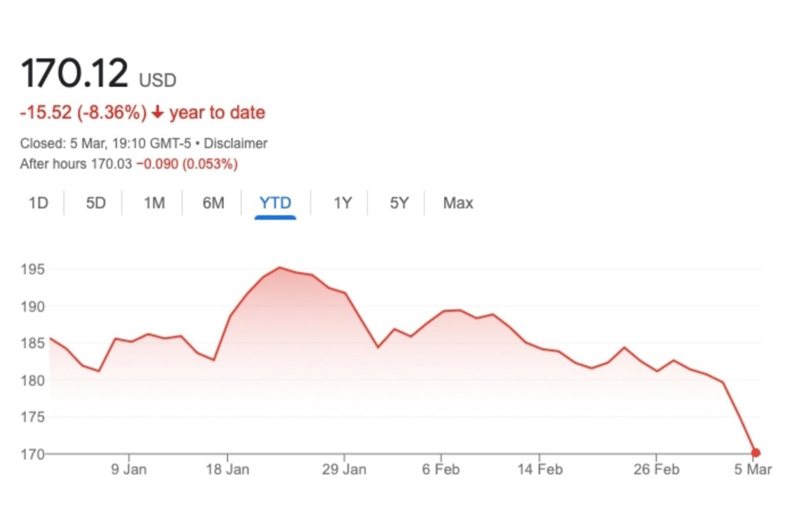The width and height of the screenshot is (798, 532).
Task: Open the Disclaimer link
Action: click(235, 143)
